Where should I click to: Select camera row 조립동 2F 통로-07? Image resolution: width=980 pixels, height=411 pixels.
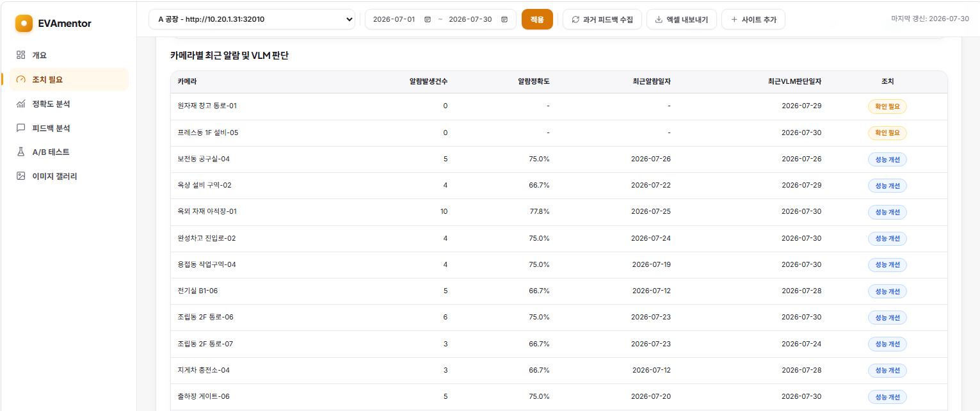(559, 344)
